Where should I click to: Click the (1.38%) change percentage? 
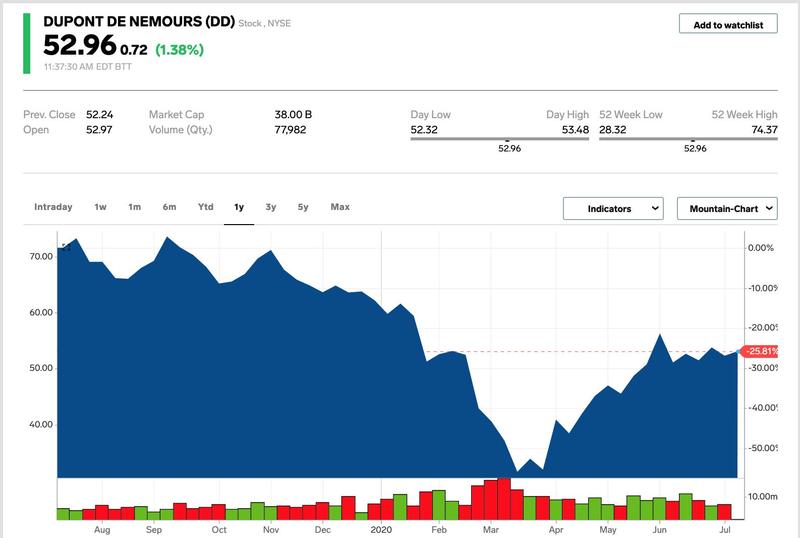180,50
